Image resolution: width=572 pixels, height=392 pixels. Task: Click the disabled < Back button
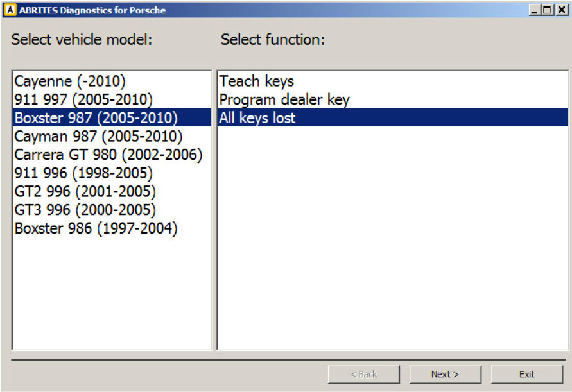click(x=363, y=374)
